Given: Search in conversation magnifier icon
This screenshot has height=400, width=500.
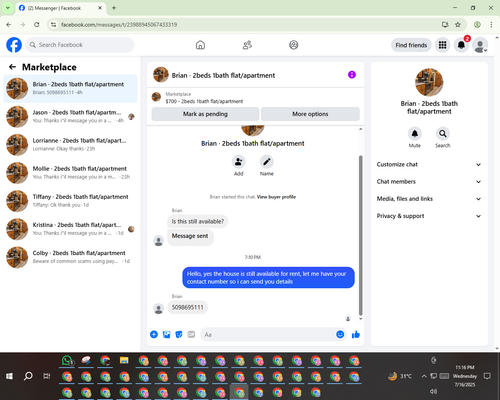Looking at the screenshot, I should point(443,134).
